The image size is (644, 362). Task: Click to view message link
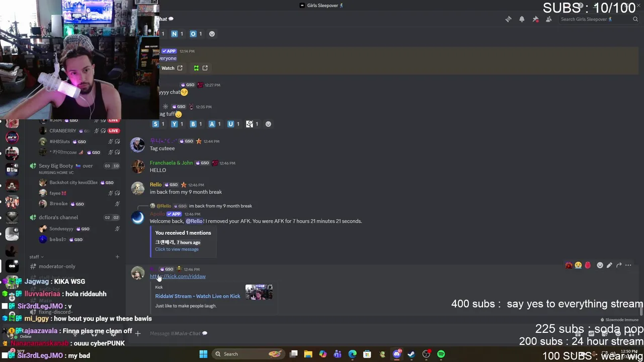coord(177,249)
